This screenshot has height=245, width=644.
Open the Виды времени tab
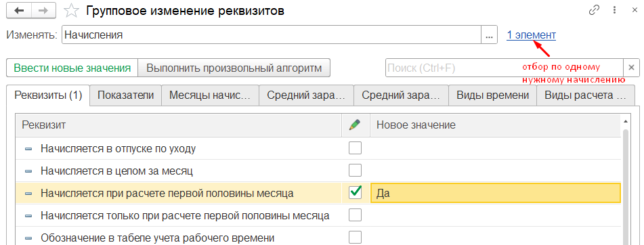click(x=493, y=95)
